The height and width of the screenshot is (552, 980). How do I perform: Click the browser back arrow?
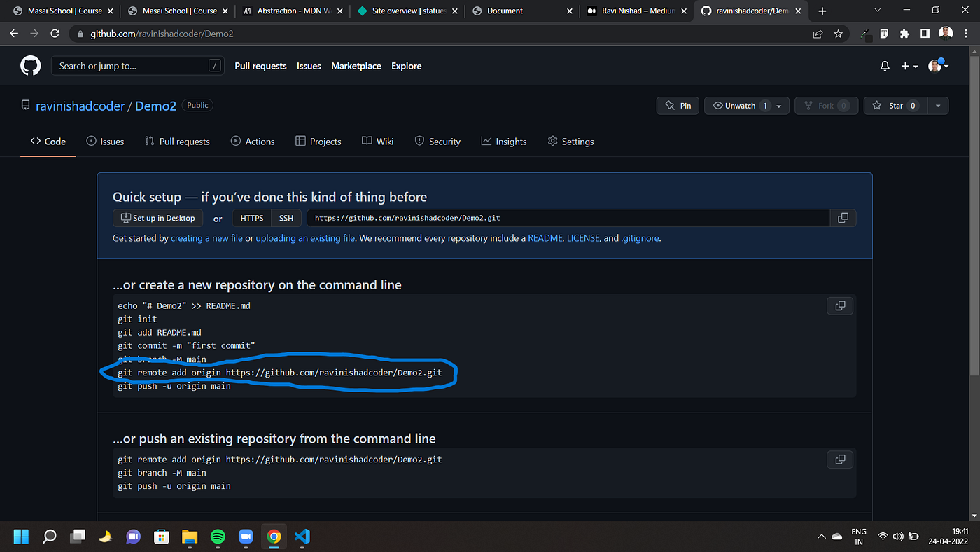click(x=14, y=34)
